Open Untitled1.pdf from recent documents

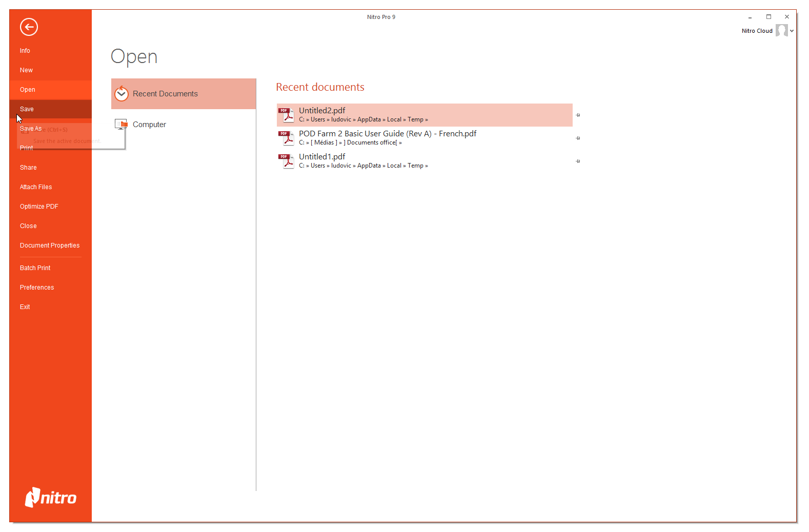point(424,161)
